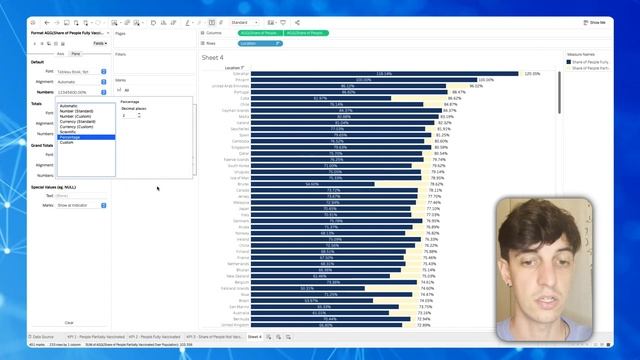Screen dimensions: 640x360
Task: Open the Default Font dropdown
Action: click(x=104, y=71)
